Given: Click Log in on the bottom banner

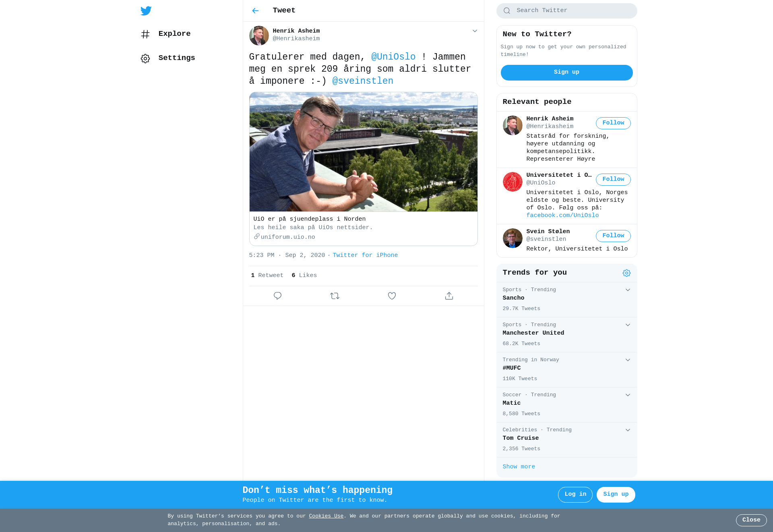Looking at the screenshot, I should pos(575,495).
